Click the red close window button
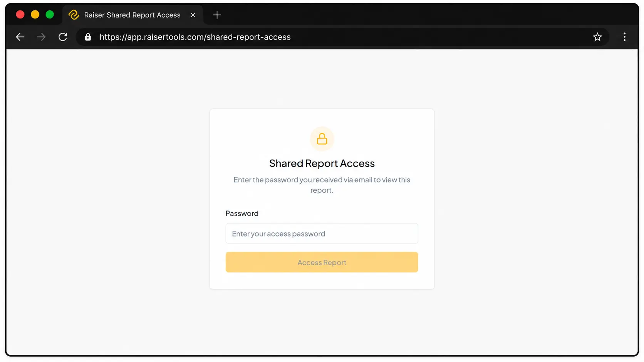Image resolution: width=644 pixels, height=362 pixels. (20, 15)
